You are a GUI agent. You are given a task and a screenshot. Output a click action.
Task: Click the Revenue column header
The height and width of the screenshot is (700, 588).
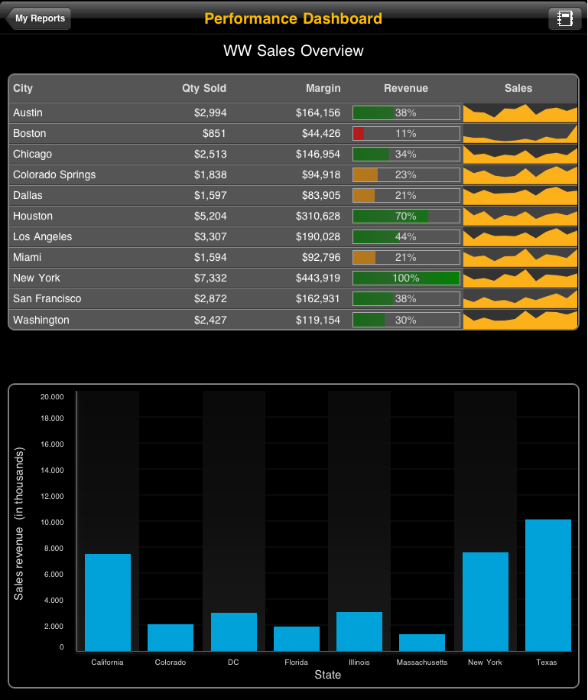coord(406,88)
